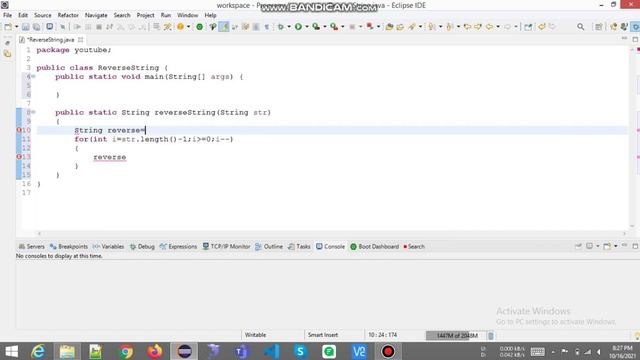Switch to the Boot Dashboard tab

pos(375,247)
